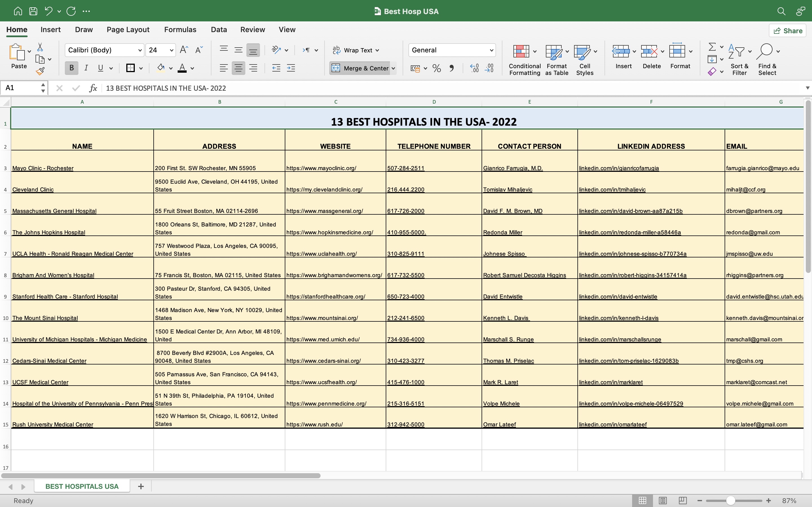Open the Merge & Center dropdown arrow

(x=394, y=68)
